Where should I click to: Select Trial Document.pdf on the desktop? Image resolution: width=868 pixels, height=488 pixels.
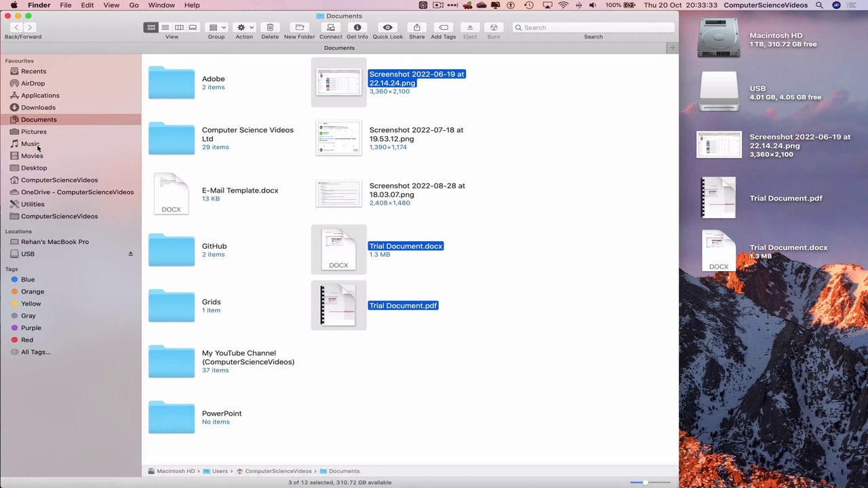718,198
